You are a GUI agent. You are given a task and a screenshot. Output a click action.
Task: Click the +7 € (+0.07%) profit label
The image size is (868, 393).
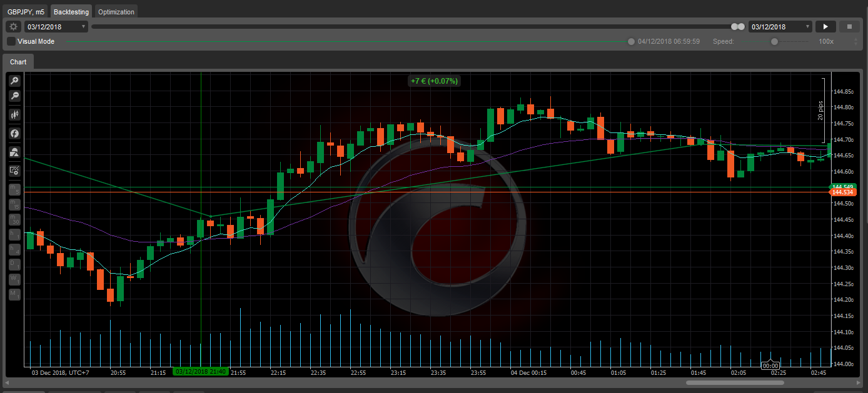pyautogui.click(x=434, y=81)
